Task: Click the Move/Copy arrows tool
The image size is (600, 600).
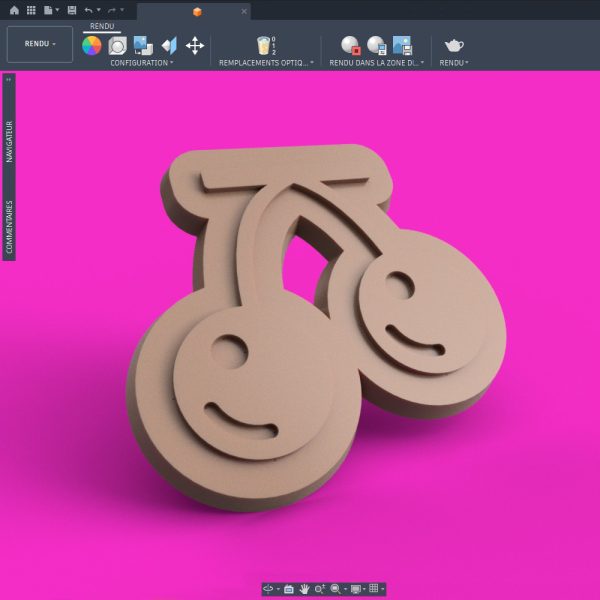Action: 195,46
